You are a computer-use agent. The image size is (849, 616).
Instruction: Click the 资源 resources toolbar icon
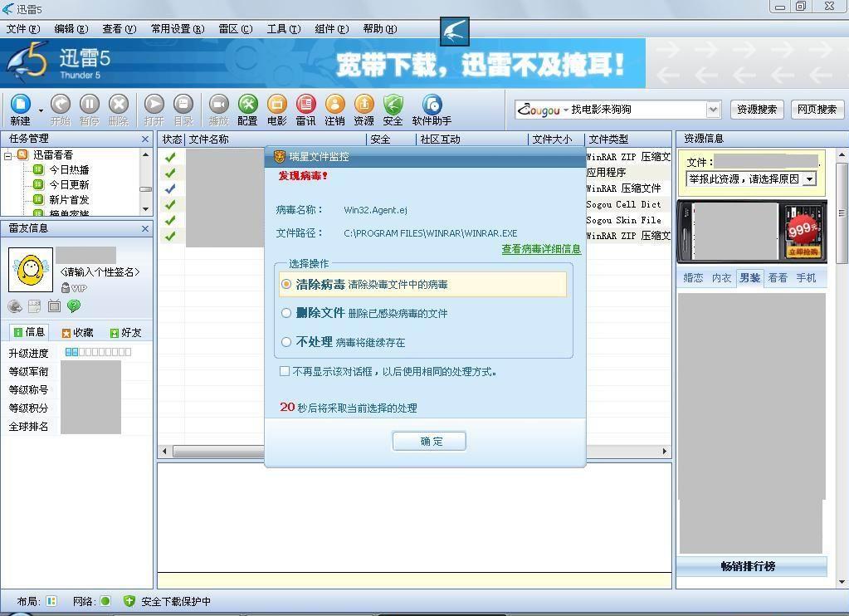pos(364,104)
